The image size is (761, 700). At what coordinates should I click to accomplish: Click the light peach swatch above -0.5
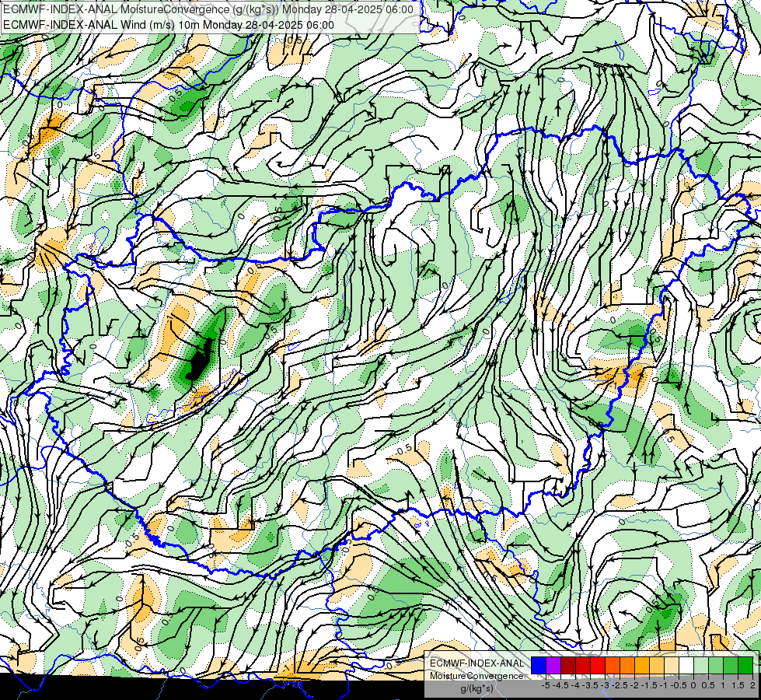coord(671,665)
